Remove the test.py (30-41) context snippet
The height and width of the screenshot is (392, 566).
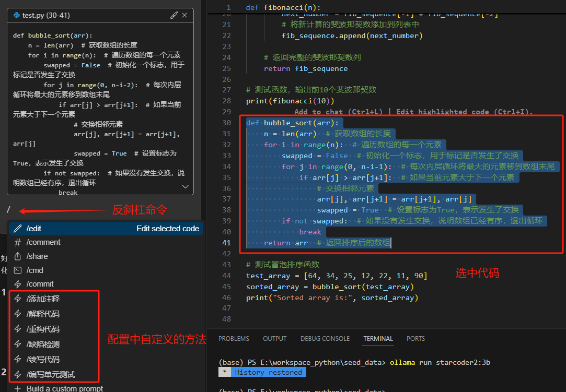tap(184, 15)
